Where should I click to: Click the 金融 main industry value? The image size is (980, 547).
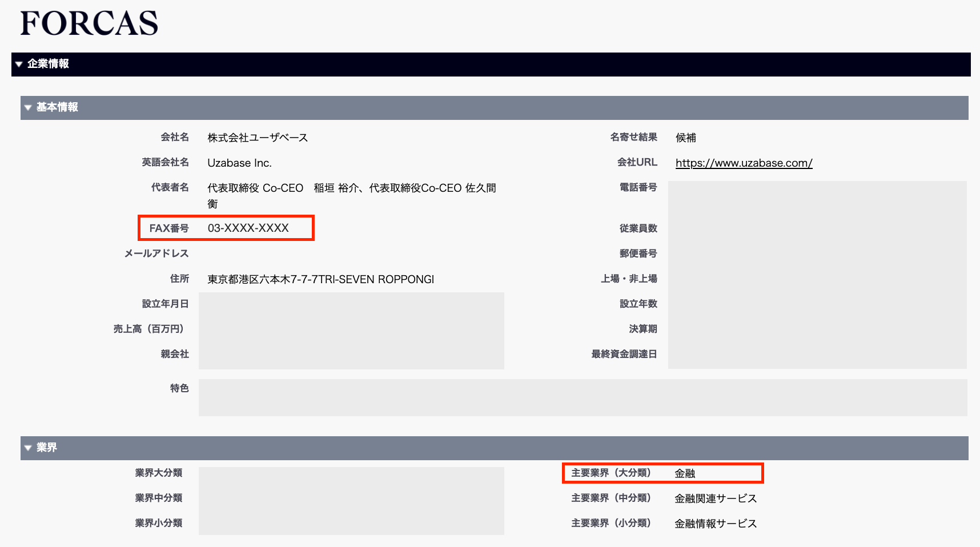point(685,473)
